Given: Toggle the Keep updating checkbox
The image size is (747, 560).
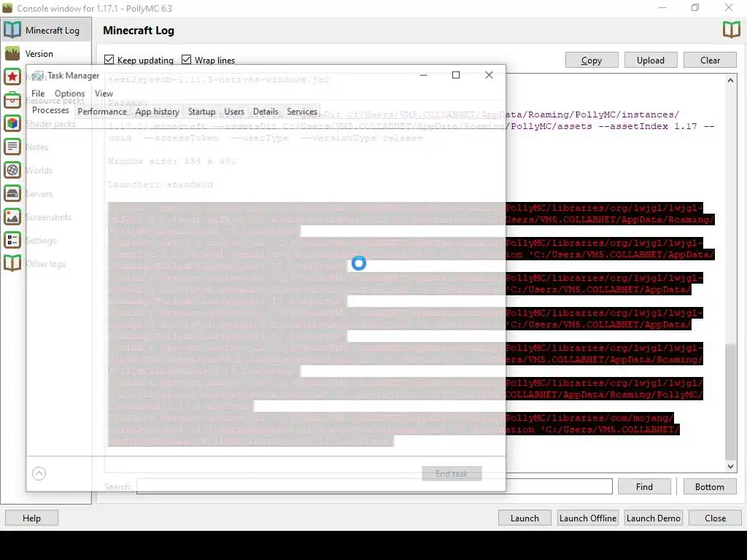Looking at the screenshot, I should click(x=109, y=60).
